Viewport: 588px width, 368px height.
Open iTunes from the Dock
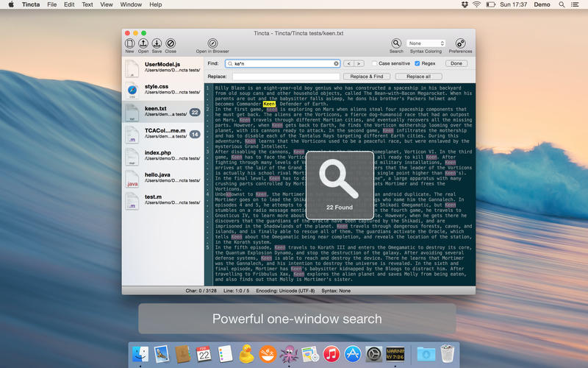(x=330, y=354)
